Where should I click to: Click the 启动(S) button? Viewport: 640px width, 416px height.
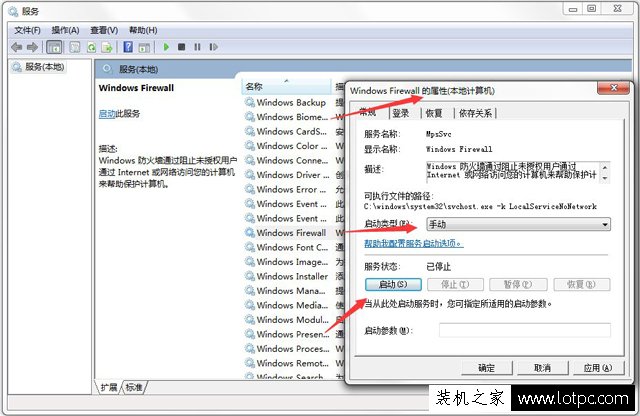393,284
